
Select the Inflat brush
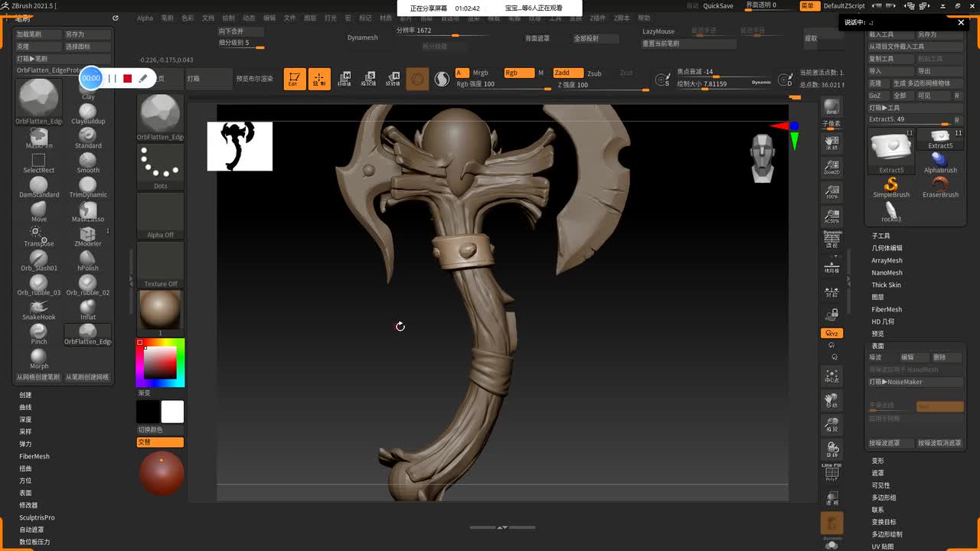[x=88, y=311]
